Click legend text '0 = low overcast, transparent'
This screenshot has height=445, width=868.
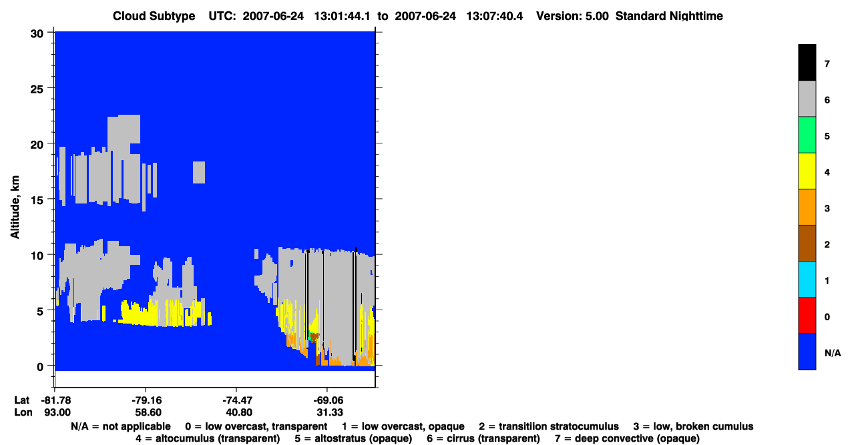coord(256,426)
